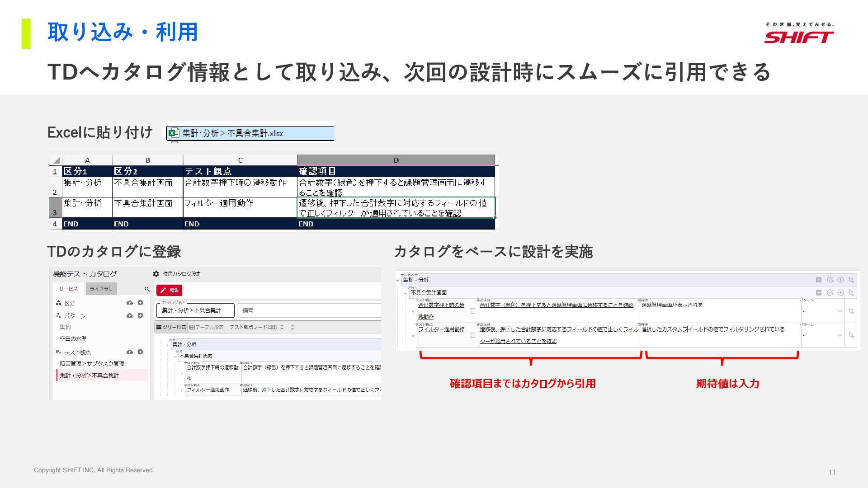Switch to the サービス tab

tap(68, 289)
